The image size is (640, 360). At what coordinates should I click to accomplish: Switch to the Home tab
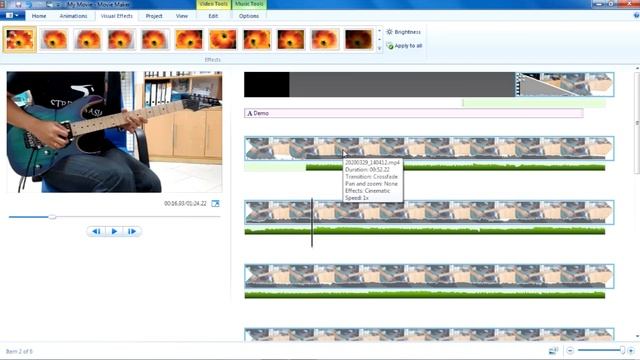pyautogui.click(x=39, y=16)
